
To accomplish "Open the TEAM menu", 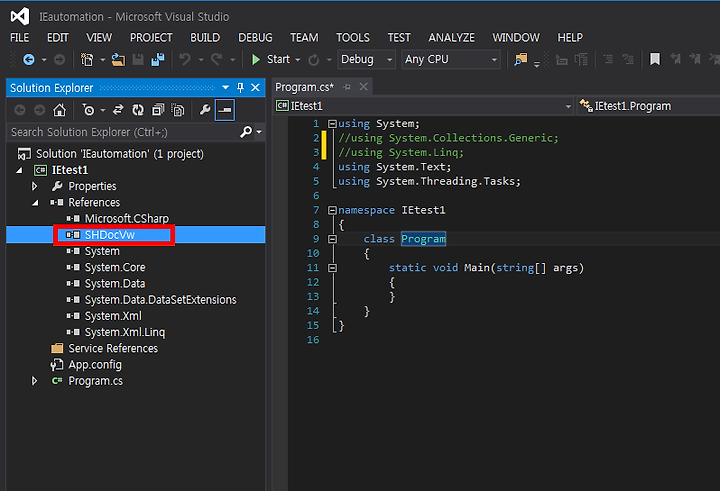I will click(x=304, y=38).
